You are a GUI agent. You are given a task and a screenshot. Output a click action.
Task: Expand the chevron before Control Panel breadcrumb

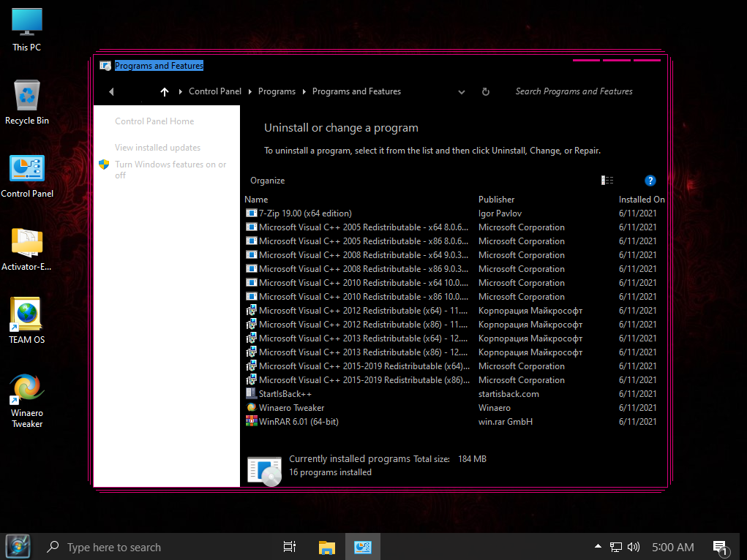click(x=181, y=91)
